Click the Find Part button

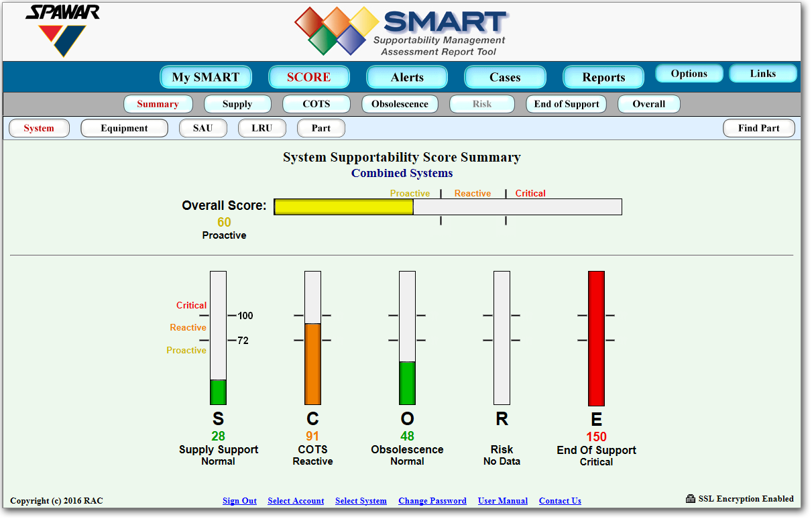tap(758, 128)
